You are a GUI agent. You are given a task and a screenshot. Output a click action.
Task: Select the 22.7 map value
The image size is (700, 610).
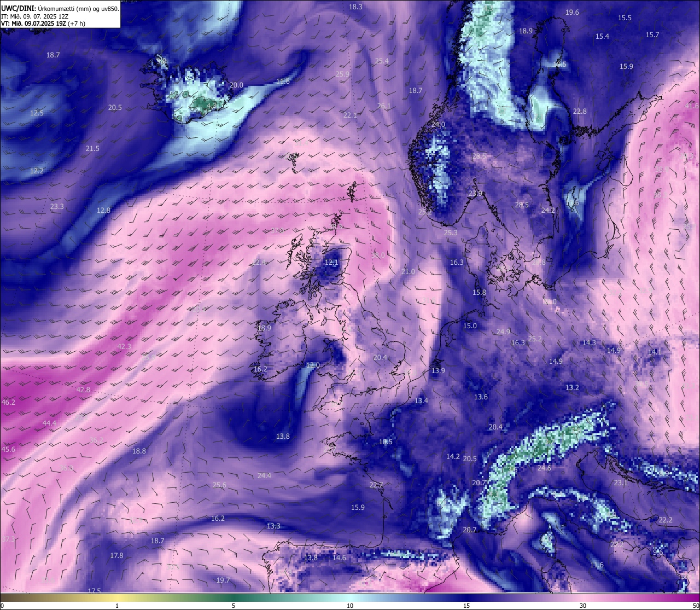tap(376, 485)
